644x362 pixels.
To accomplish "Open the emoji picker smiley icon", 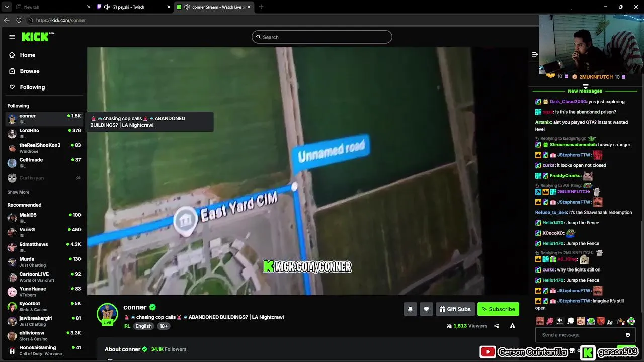I will pos(628,335).
